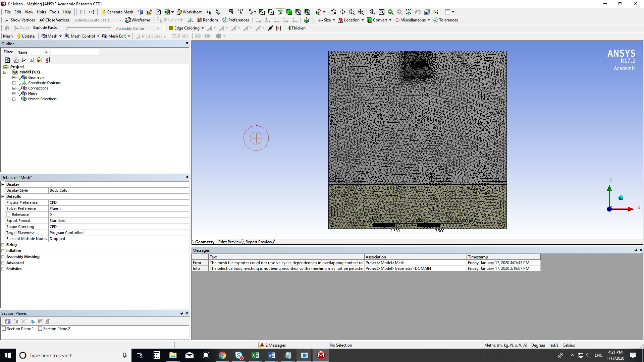The height and width of the screenshot is (362, 644).
Task: Select the Rotate view tool
Action: [333, 12]
